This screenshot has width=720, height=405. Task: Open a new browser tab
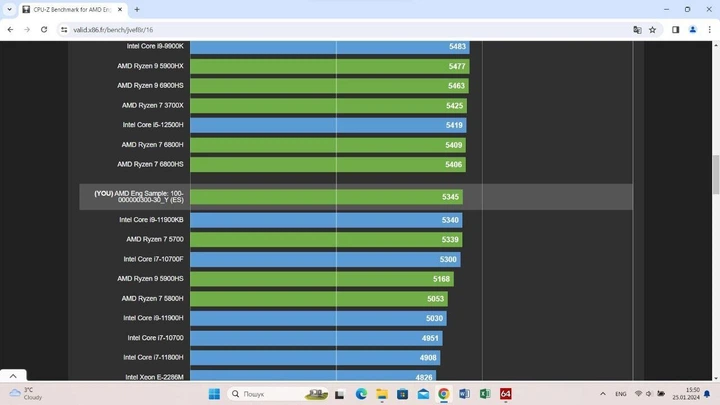pos(137,9)
